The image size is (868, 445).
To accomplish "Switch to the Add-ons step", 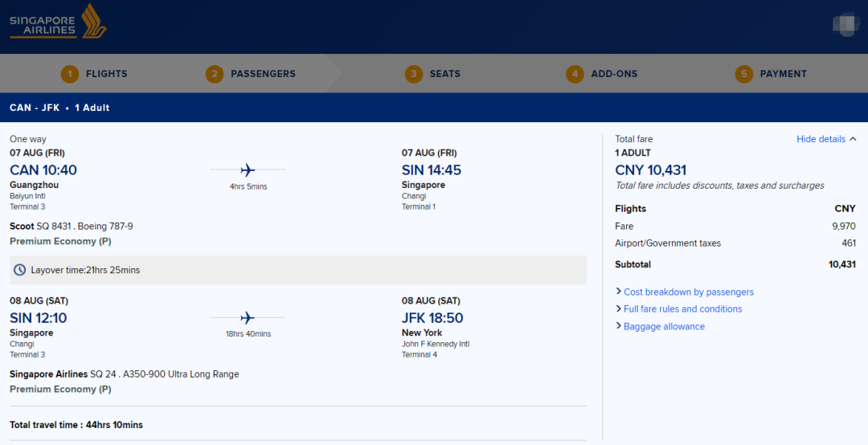I will click(614, 74).
